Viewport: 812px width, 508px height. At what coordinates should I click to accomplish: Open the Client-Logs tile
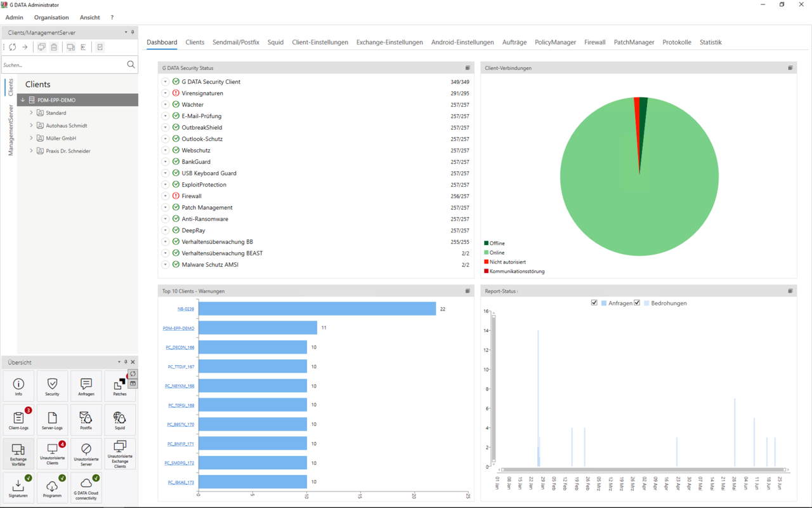tap(18, 420)
